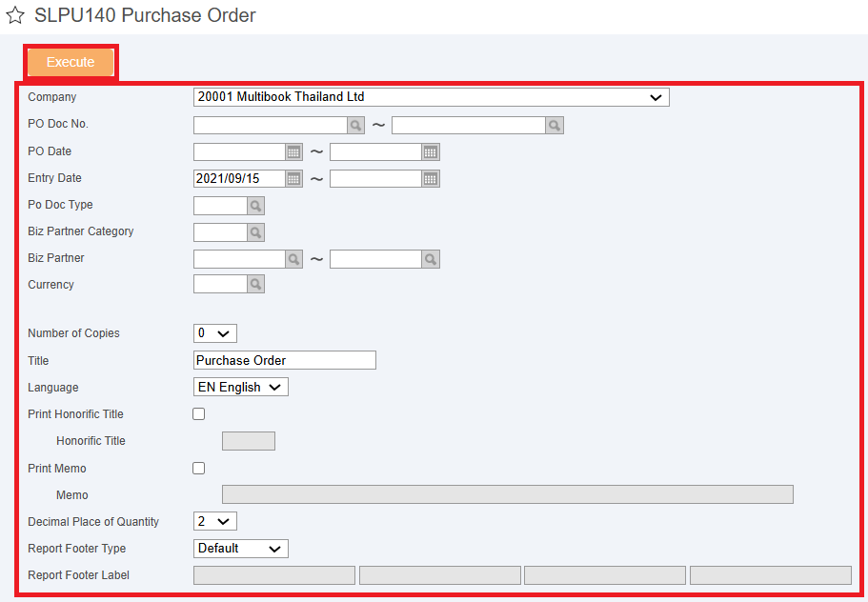Click the favorite star beside SLPU140 title
Screen dimensions: 868x602
[x=15, y=15]
